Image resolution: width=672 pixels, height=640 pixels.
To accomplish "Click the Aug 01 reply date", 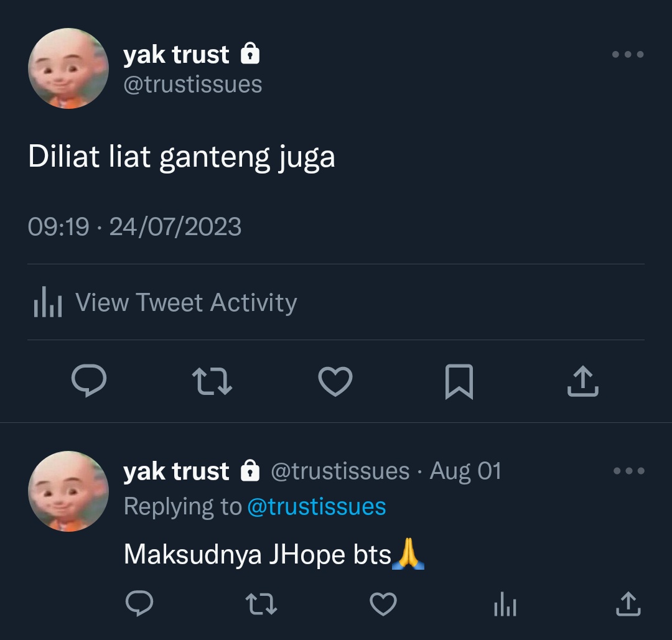I will click(465, 471).
